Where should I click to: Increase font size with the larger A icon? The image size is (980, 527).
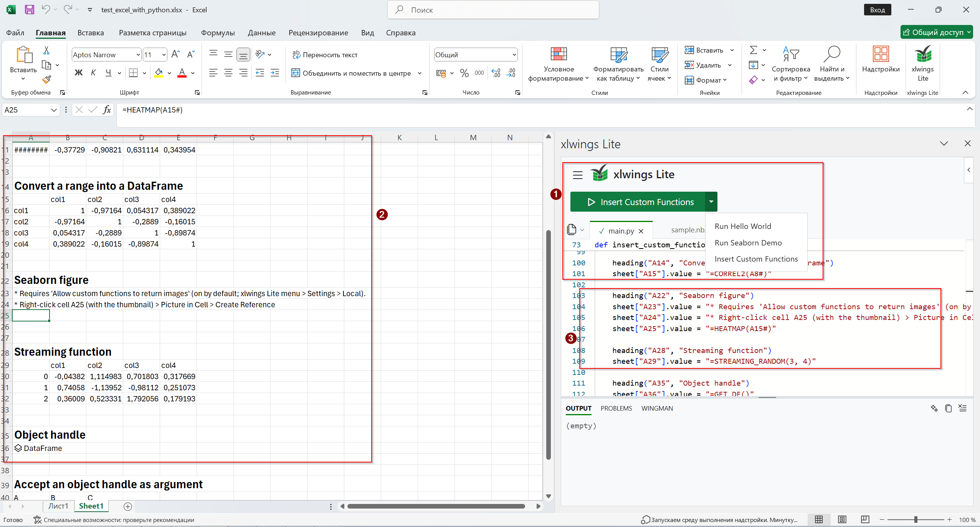[x=175, y=54]
